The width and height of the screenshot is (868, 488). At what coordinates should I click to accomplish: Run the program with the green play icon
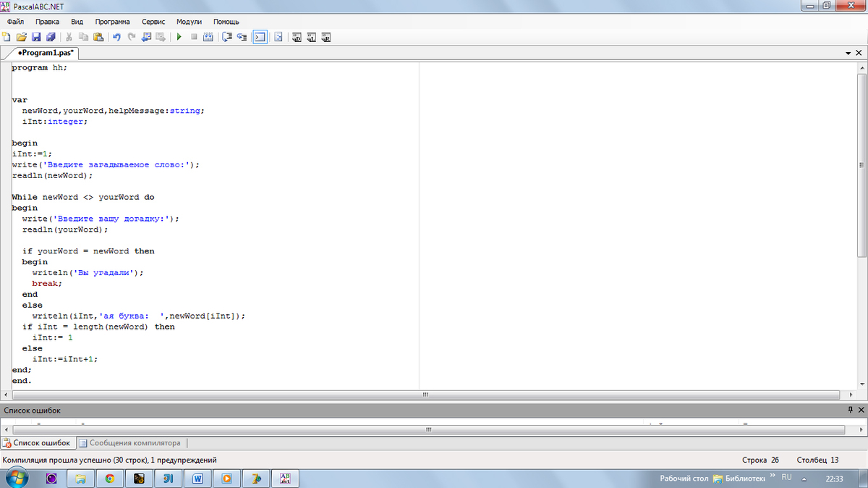(179, 37)
